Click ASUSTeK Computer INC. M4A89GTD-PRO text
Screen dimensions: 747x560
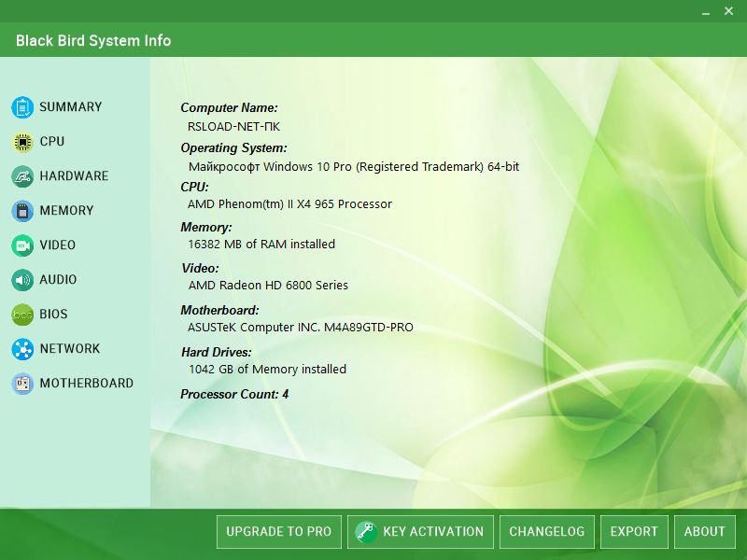[x=300, y=328]
